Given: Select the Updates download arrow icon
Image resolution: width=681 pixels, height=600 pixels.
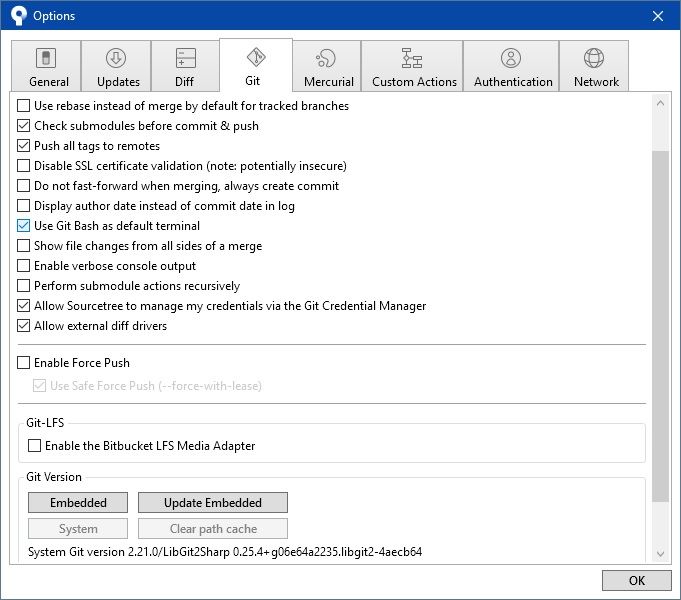Looking at the screenshot, I should 116,58.
